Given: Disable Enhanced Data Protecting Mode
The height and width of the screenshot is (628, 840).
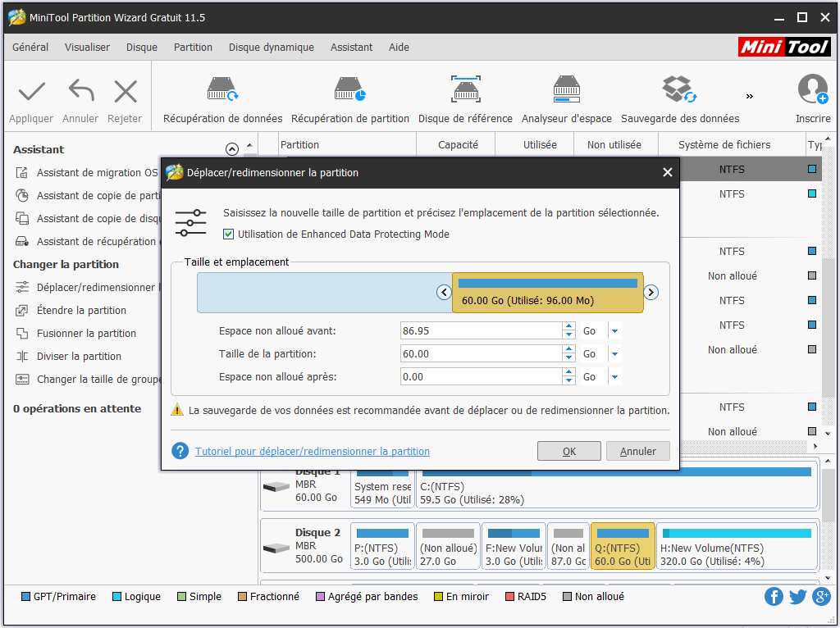Looking at the screenshot, I should 227,234.
